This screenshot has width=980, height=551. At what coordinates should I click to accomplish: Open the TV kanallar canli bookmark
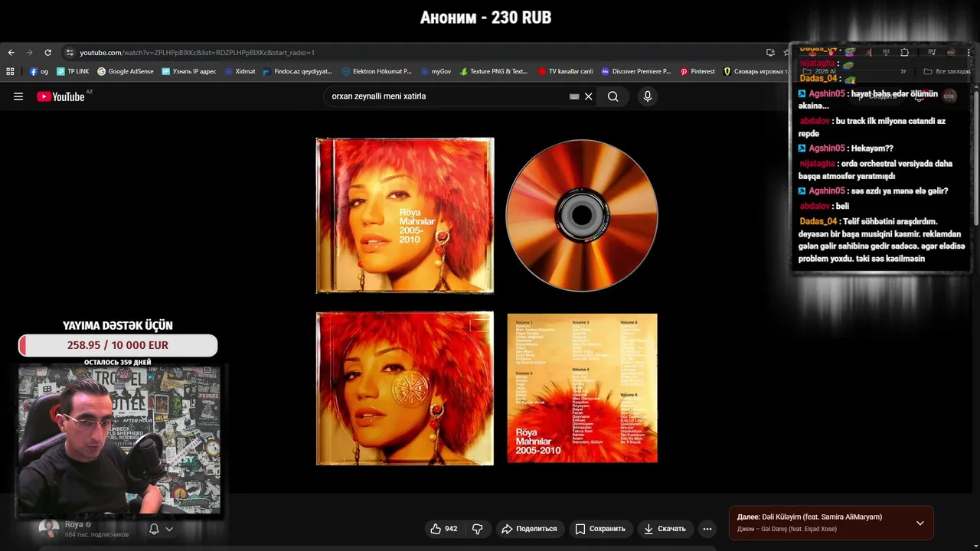point(566,71)
